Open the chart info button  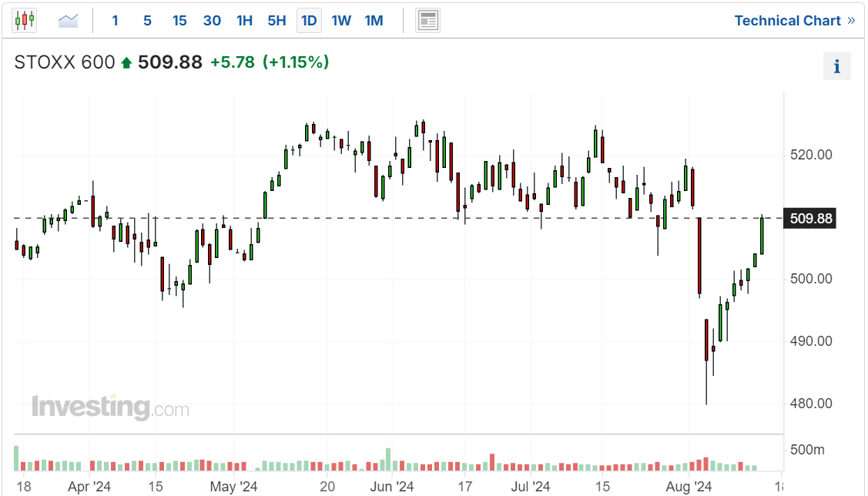(836, 66)
